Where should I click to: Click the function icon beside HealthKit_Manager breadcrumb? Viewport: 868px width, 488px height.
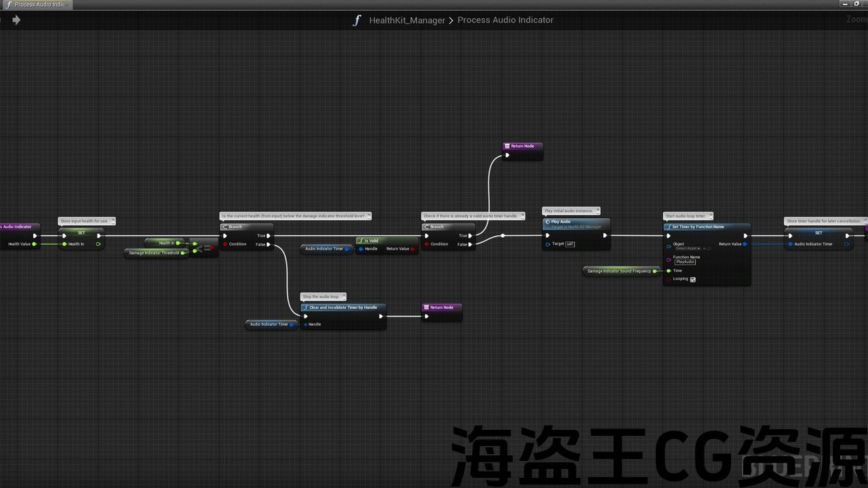coord(357,20)
